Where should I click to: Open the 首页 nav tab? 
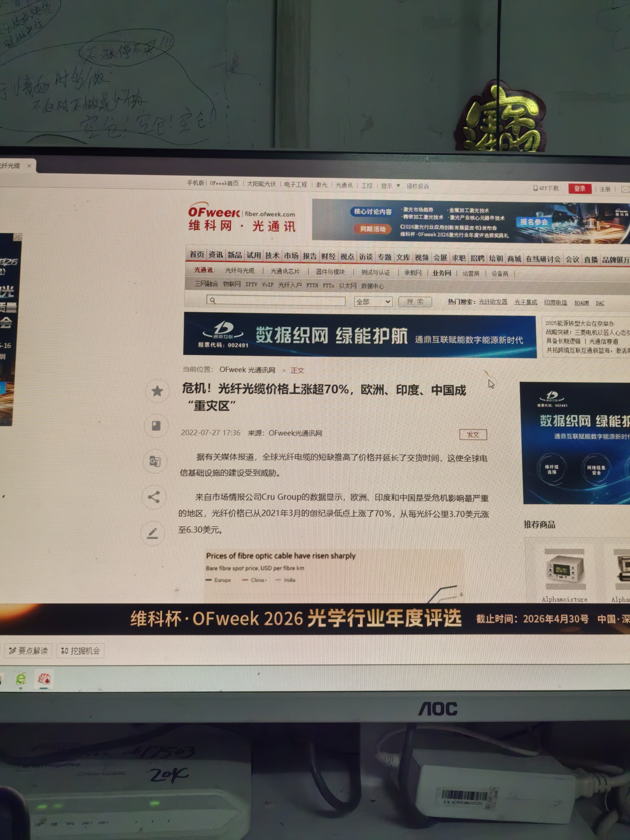click(x=197, y=254)
